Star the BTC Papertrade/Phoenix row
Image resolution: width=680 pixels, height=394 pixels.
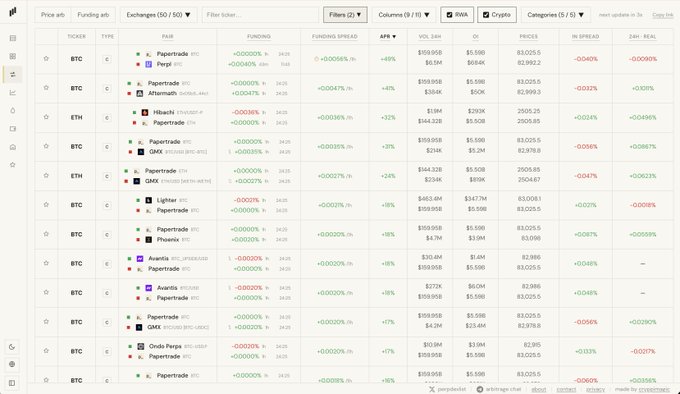click(x=46, y=234)
